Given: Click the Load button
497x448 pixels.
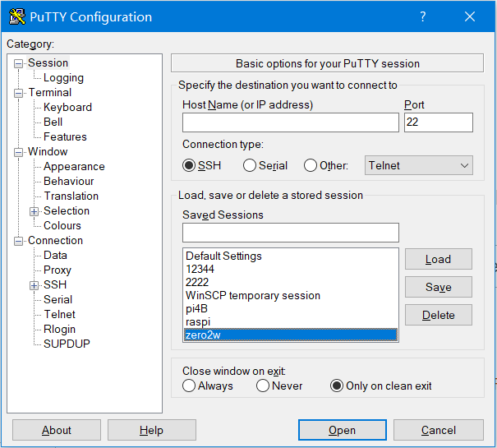Looking at the screenshot, I should pyautogui.click(x=439, y=259).
